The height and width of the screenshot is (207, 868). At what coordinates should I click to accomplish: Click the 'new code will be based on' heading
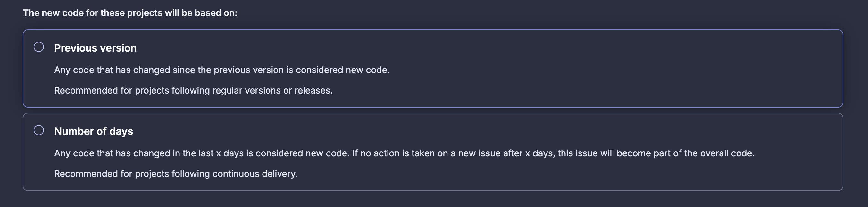tap(130, 13)
